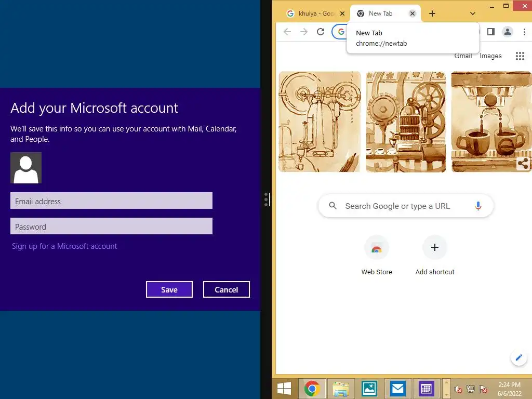Viewport: 532px width, 399px height.
Task: Click the first coffee machine doodle panel
Action: pyautogui.click(x=320, y=122)
